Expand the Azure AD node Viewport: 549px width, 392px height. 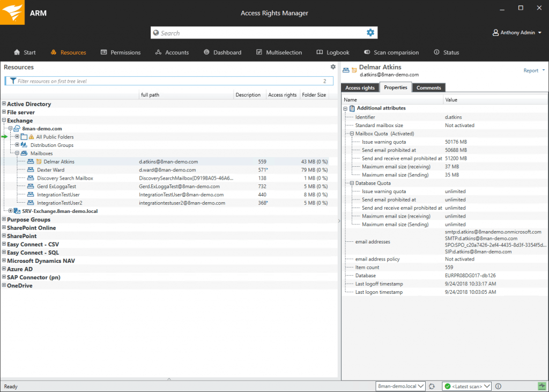click(4, 269)
